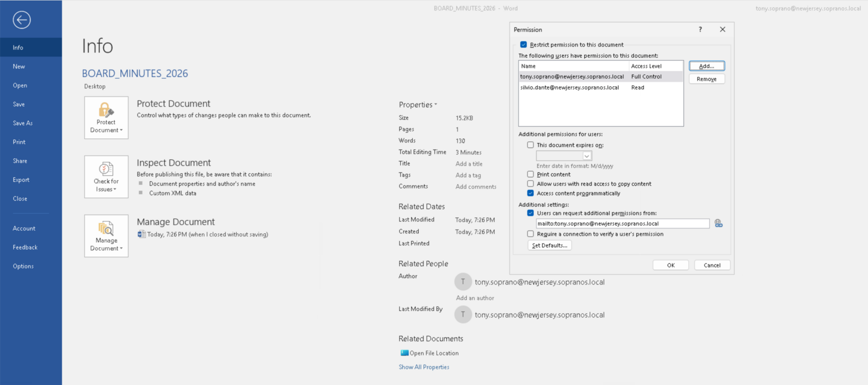
Task: Toggle Users can request additional permissions checkbox
Action: click(530, 213)
